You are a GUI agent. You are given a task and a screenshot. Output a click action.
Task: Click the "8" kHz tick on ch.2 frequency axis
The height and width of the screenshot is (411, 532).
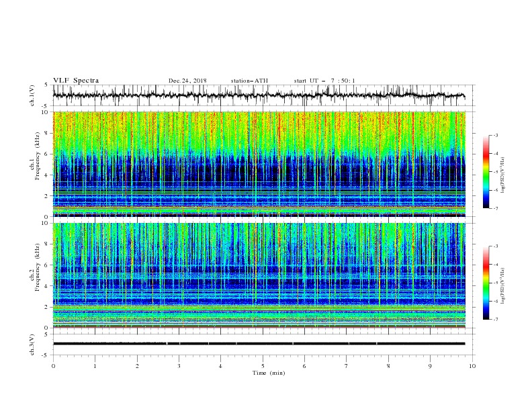(x=47, y=244)
